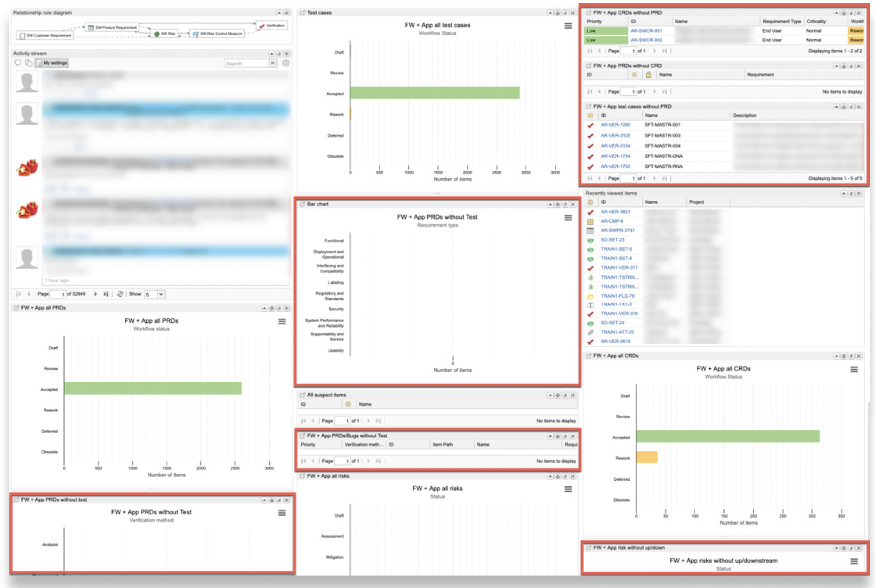
Task: Click the page number field in Activity stream
Action: click(57, 294)
